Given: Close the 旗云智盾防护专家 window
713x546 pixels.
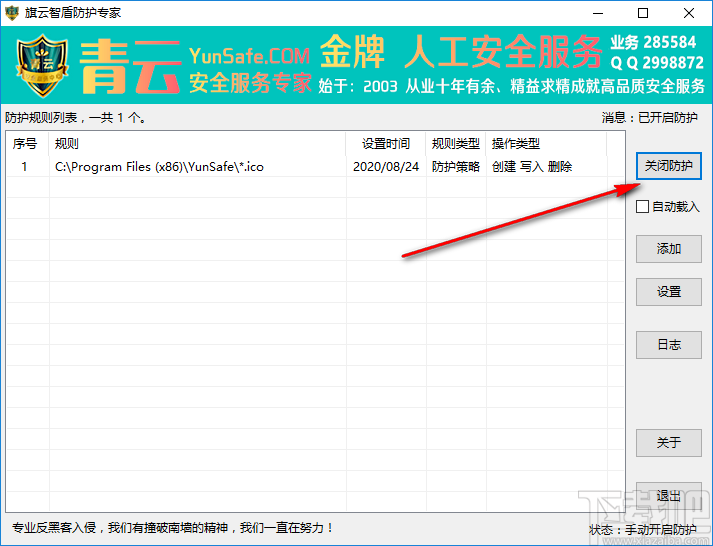Looking at the screenshot, I should pos(689,13).
